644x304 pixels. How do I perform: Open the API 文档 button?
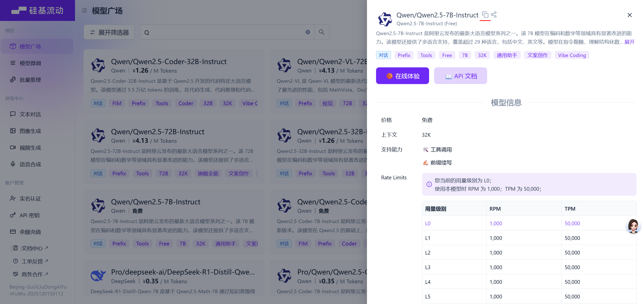[460, 76]
